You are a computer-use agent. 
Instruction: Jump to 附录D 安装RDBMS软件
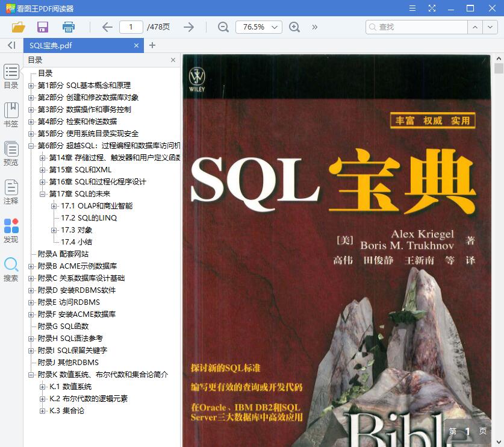point(76,290)
